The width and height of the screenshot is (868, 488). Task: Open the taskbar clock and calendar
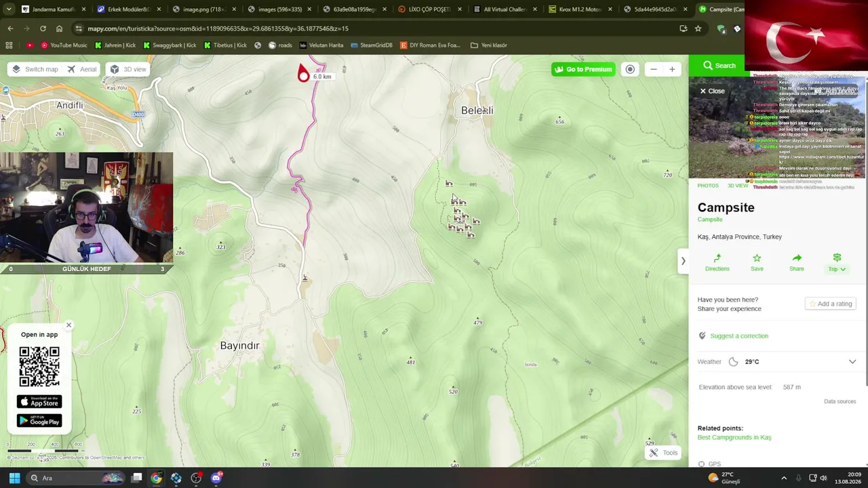pos(848,478)
